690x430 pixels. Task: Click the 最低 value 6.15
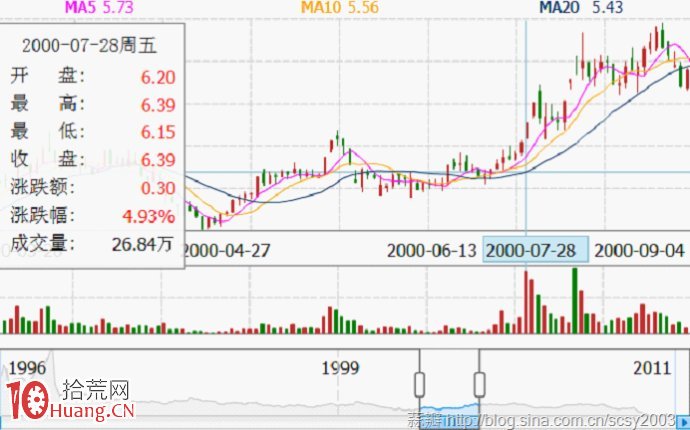coord(158,132)
